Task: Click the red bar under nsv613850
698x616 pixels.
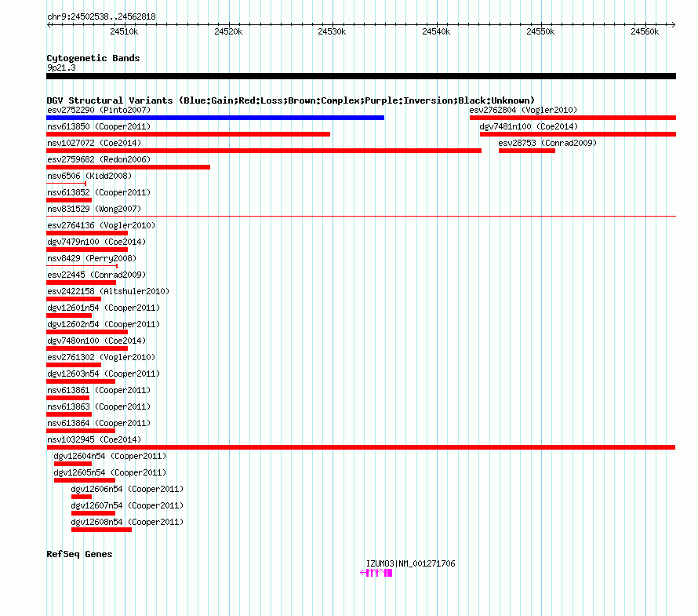Action: (x=188, y=134)
